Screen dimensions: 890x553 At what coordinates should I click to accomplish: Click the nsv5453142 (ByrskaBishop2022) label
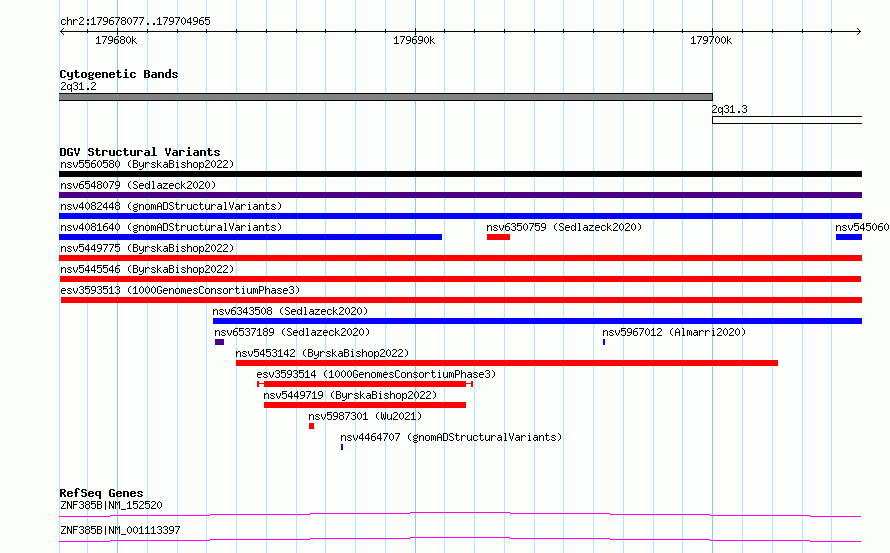[322, 354]
